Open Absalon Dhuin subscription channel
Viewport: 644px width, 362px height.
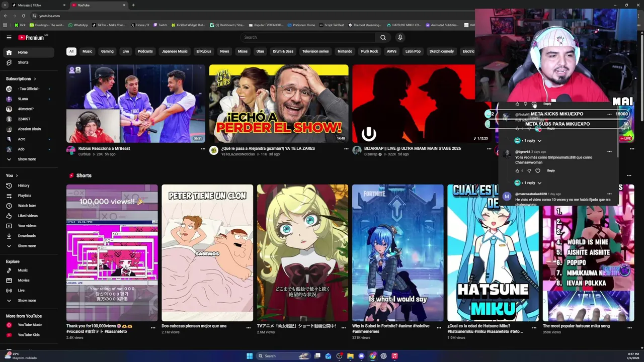coord(28,129)
